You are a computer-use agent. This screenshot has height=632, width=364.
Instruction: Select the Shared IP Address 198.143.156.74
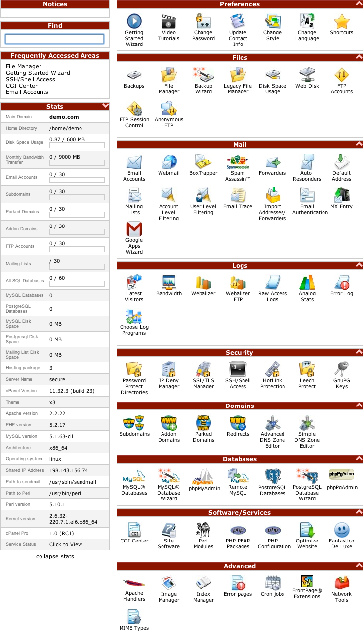tap(69, 470)
